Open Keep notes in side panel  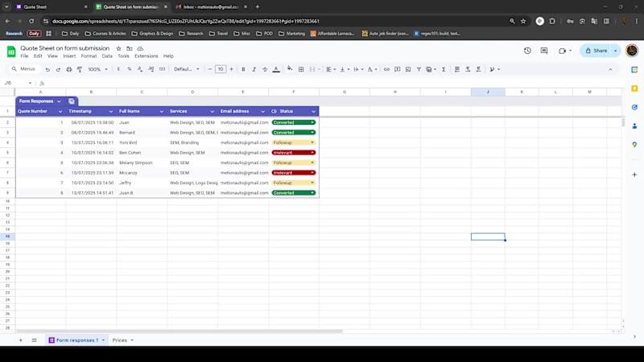[x=634, y=88]
